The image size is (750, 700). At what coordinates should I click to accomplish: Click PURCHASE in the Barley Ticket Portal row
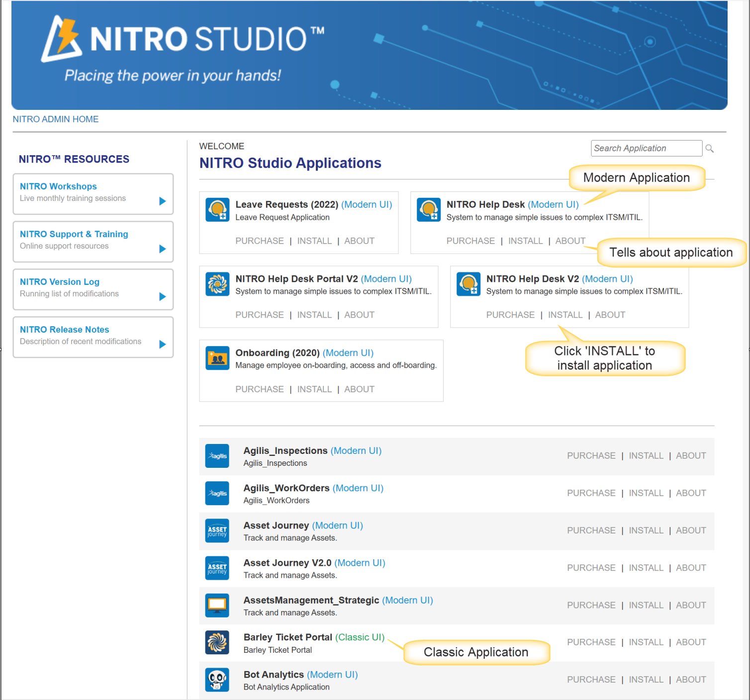591,642
